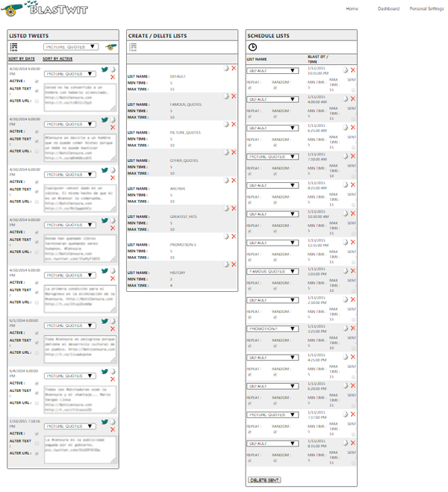This screenshot has width=448, height=492.
Task: Edit the FAMOUS_QUOTES list entry
Action: pos(226,96)
